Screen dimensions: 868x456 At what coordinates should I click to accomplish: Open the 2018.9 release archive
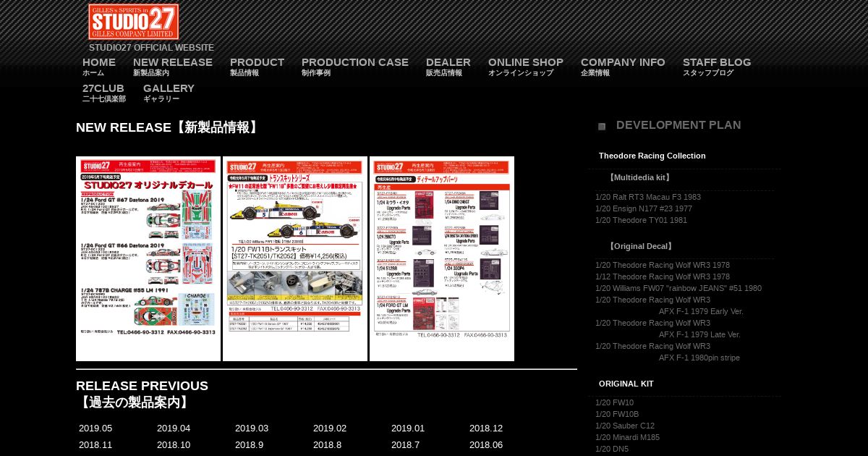(x=250, y=445)
